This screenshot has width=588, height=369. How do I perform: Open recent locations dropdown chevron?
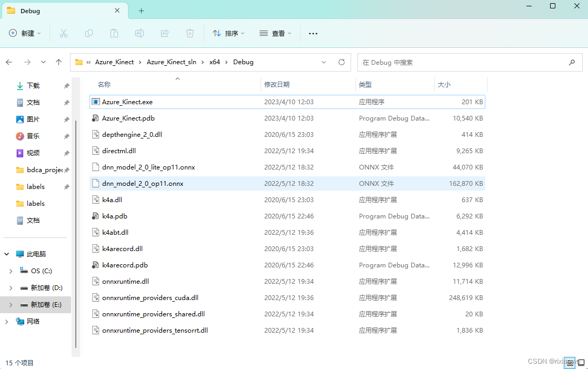[44, 62]
